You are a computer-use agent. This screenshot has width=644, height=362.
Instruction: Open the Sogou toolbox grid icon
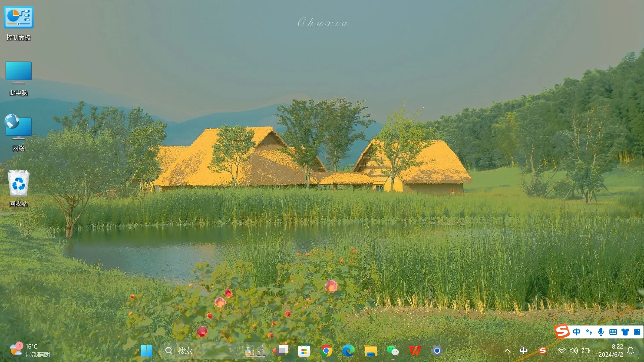coord(637,332)
